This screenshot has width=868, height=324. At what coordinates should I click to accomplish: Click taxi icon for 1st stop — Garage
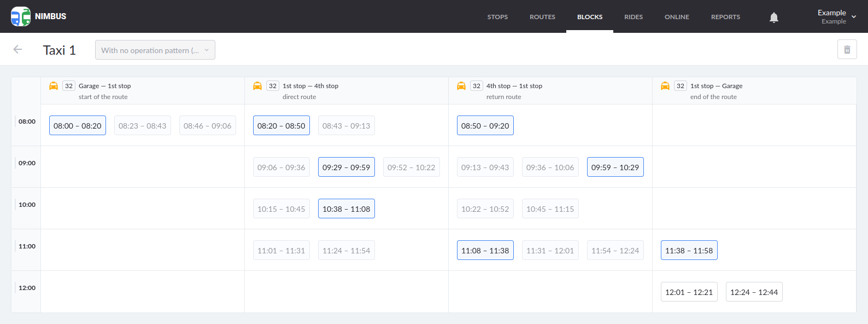pos(665,86)
